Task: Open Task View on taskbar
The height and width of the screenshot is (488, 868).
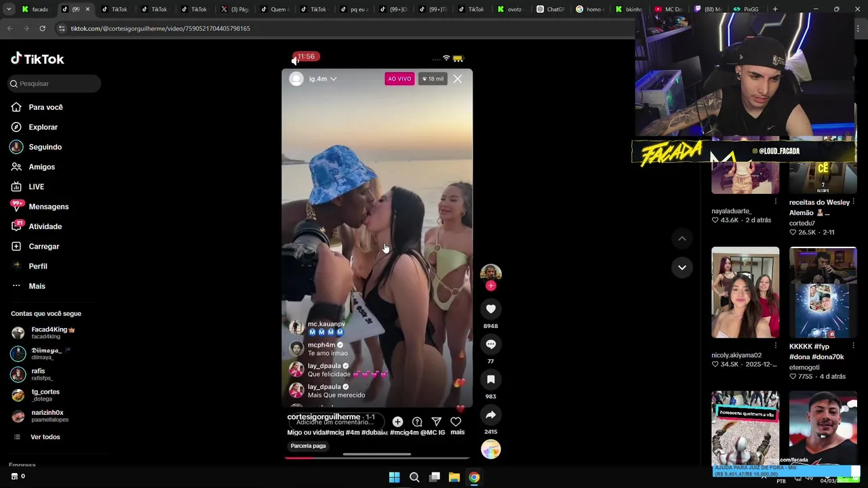Action: click(x=435, y=477)
